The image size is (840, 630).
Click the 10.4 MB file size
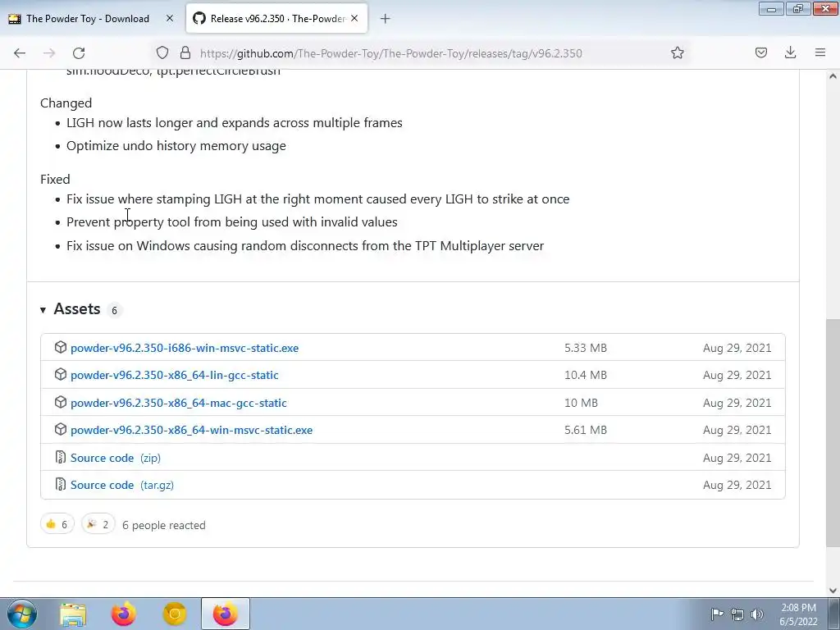pyautogui.click(x=586, y=375)
